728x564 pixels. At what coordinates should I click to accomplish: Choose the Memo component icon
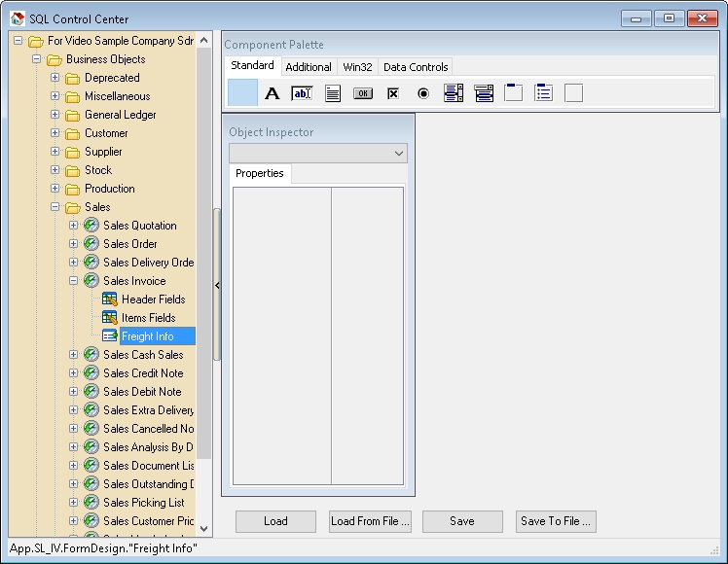[333, 93]
